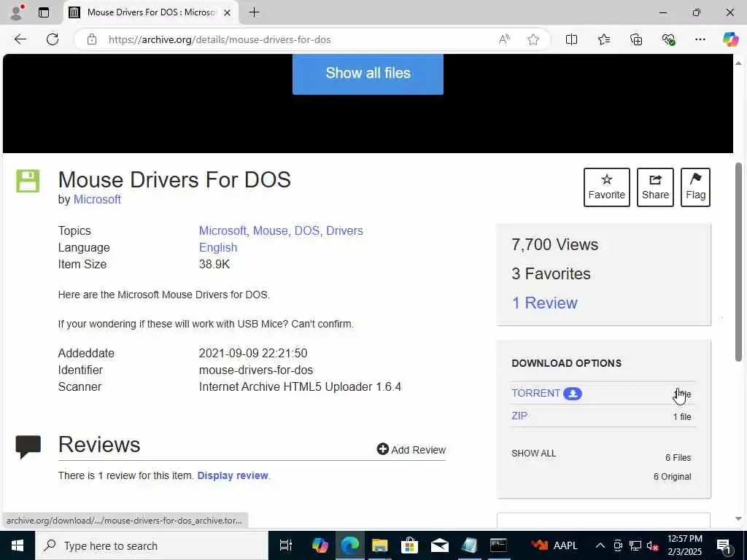747x560 pixels.
Task: Open terminal app in taskbar
Action: point(498,545)
